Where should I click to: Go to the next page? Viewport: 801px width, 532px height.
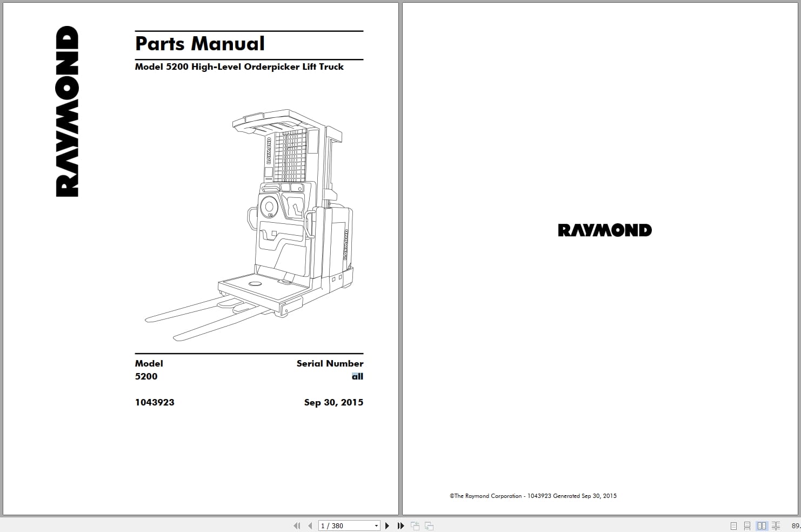point(387,526)
